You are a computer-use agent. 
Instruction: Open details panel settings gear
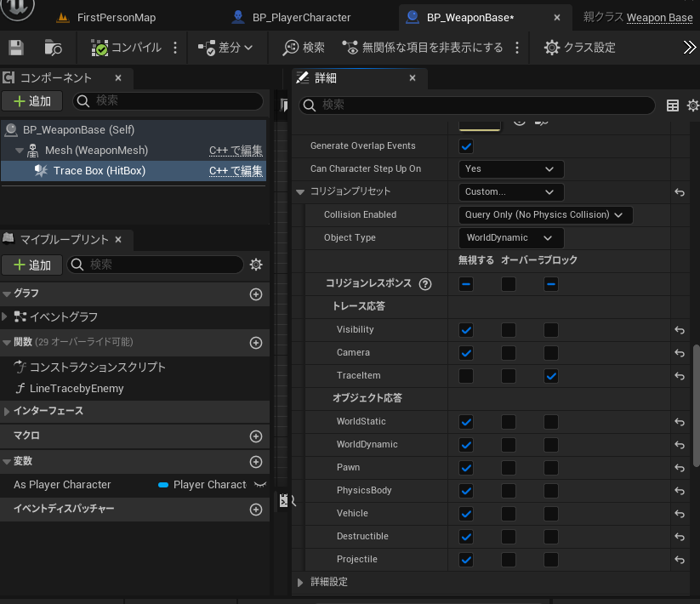point(693,105)
